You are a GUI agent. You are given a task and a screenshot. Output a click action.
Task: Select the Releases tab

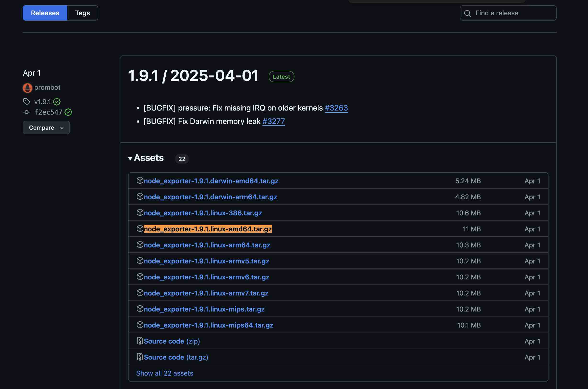coord(45,13)
